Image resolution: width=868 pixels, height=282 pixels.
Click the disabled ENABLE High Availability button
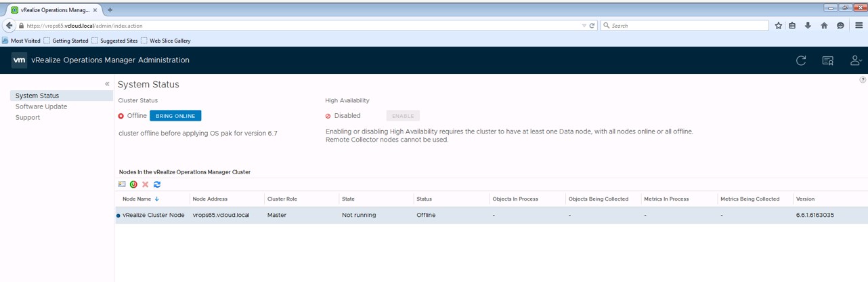coord(403,116)
